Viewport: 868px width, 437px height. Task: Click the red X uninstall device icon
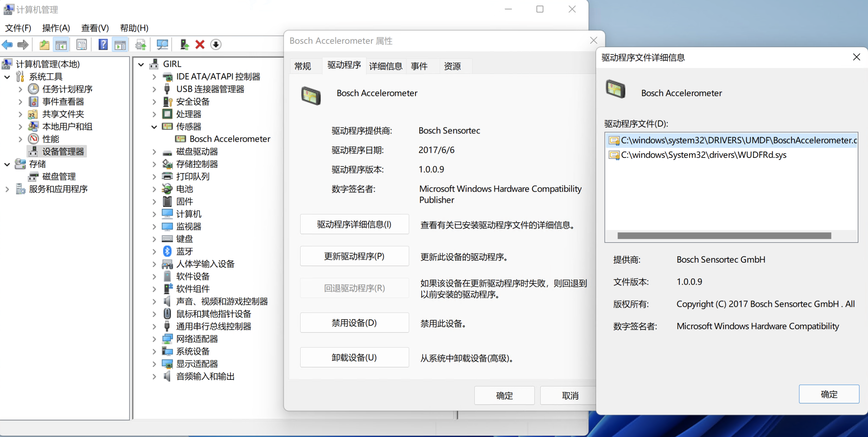(200, 44)
